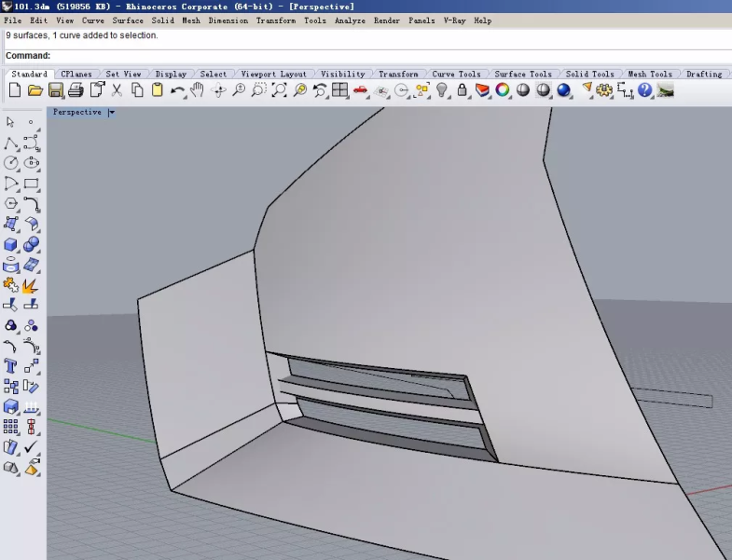Image resolution: width=732 pixels, height=560 pixels.
Task: Click the color wheel icon
Action: click(x=503, y=90)
